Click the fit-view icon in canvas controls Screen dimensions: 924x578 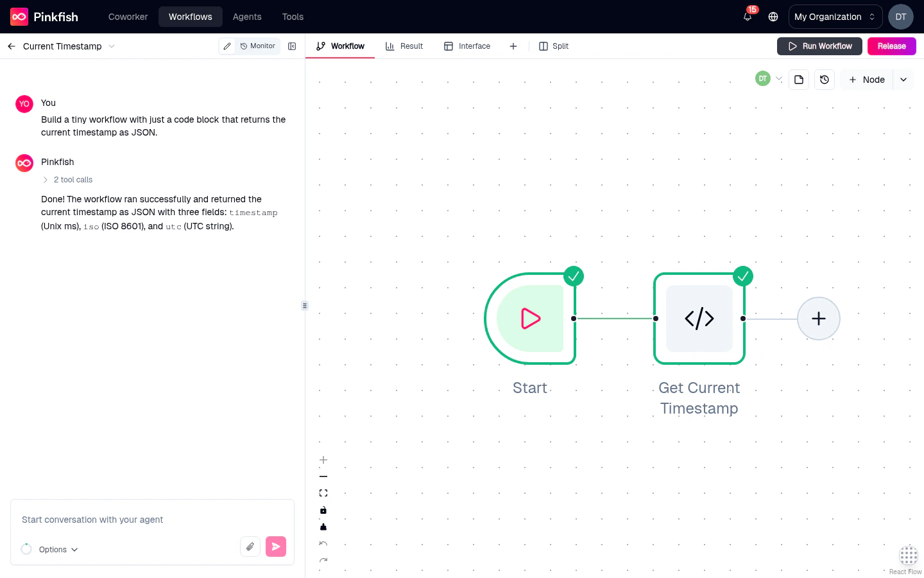pyautogui.click(x=323, y=493)
